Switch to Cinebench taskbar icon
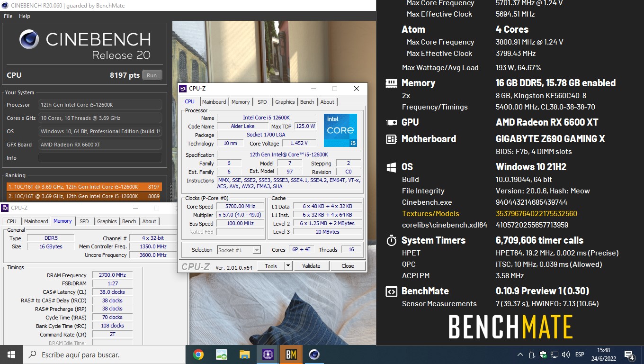 [314, 355]
